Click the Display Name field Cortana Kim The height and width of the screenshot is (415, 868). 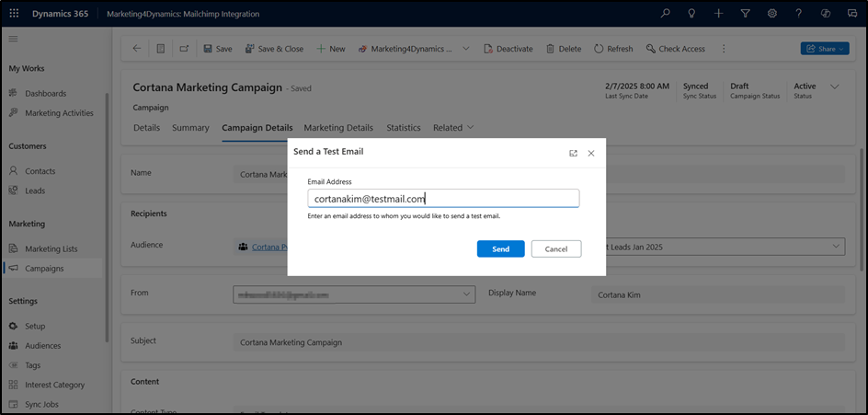pos(718,295)
